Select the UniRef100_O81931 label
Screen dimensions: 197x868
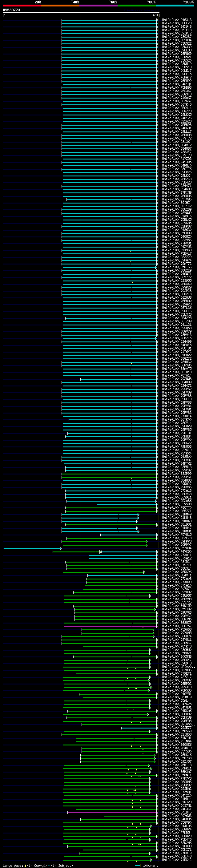(x=176, y=525)
